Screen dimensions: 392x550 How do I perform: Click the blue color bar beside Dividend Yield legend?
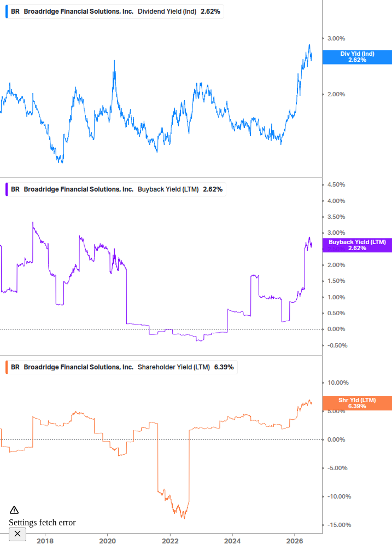(x=7, y=11)
